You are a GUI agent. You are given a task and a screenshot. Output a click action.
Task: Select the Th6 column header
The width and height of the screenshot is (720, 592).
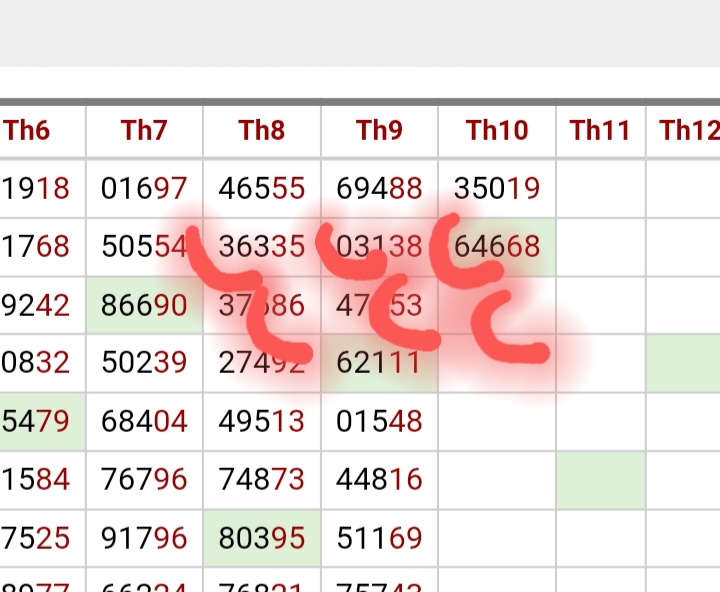[42, 131]
